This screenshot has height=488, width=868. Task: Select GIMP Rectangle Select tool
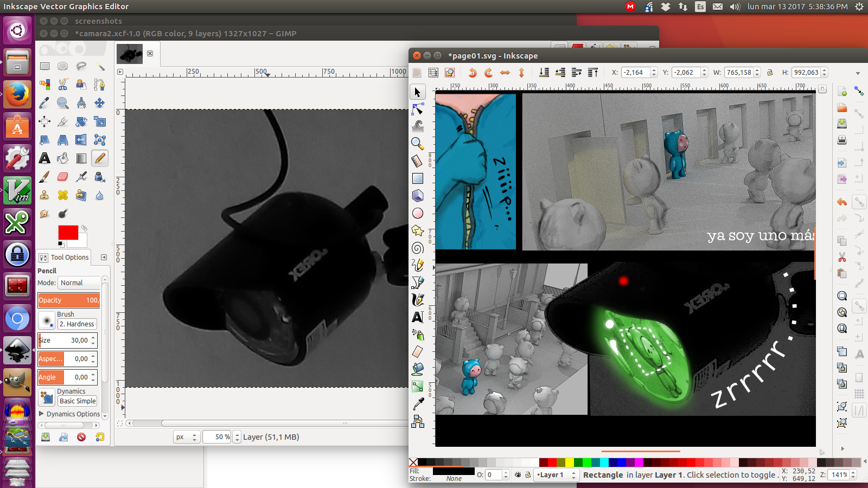tap(44, 66)
